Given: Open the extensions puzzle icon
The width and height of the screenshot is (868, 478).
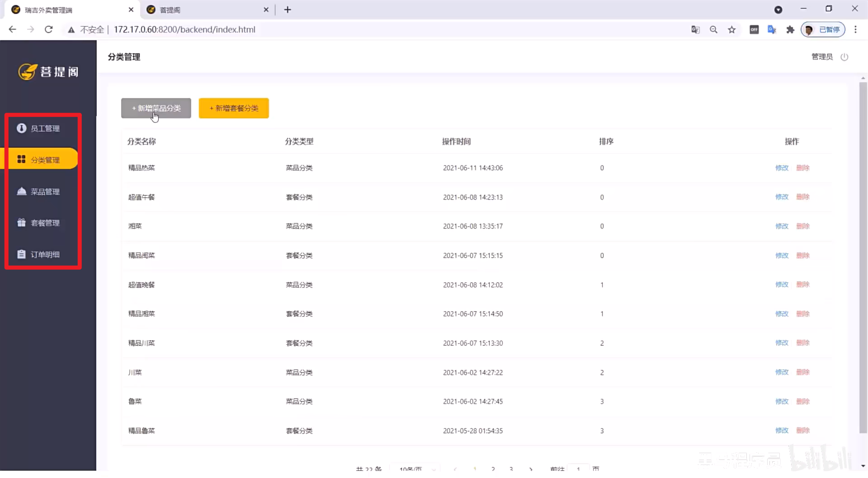Looking at the screenshot, I should 790,30.
